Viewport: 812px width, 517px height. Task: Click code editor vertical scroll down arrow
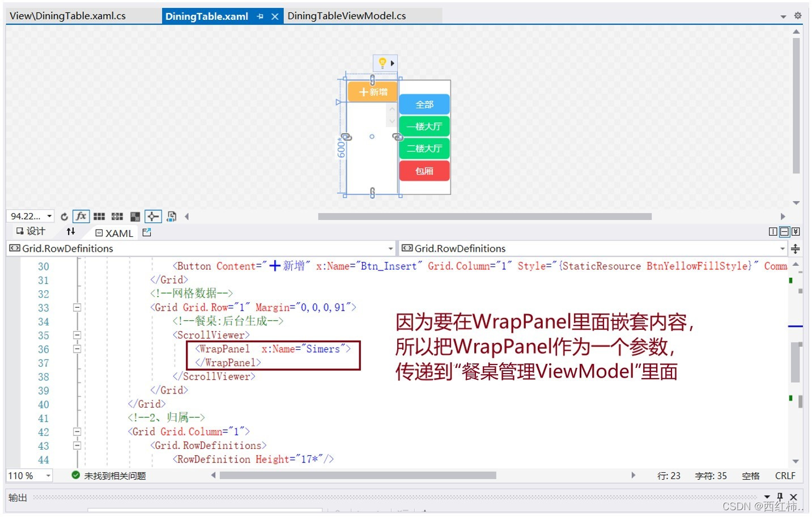tap(796, 461)
